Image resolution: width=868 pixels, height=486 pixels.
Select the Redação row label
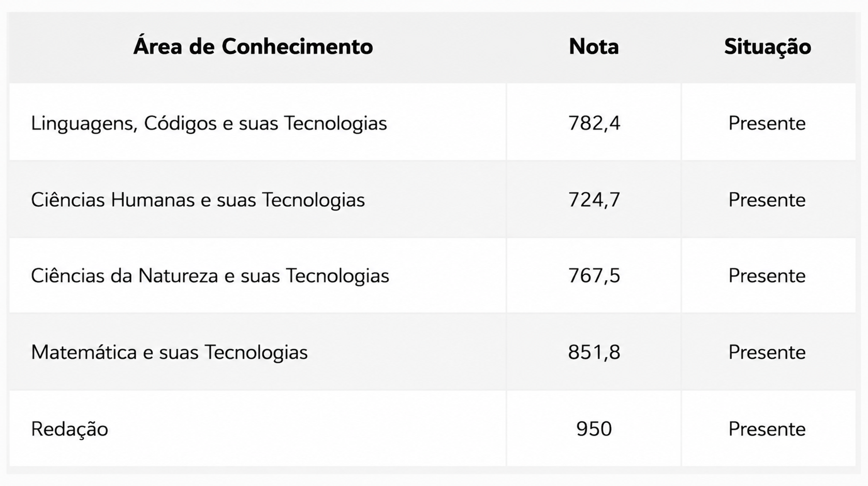(69, 429)
